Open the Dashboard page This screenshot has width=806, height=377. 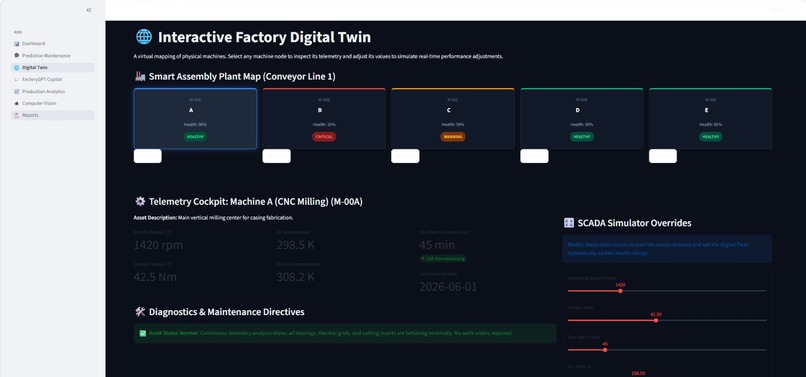click(x=53, y=44)
